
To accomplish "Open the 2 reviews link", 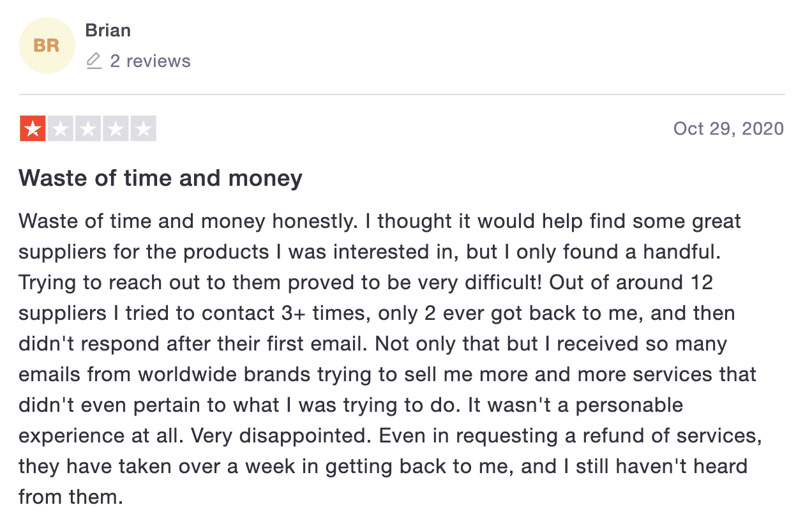I will click(x=150, y=61).
